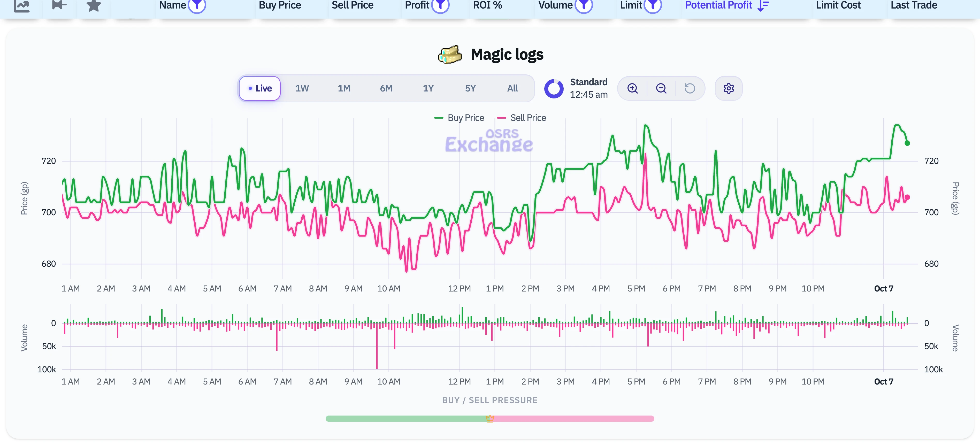Toggle the Buy Price legend series
Image resolution: width=980 pixels, height=445 pixels.
pyautogui.click(x=459, y=118)
